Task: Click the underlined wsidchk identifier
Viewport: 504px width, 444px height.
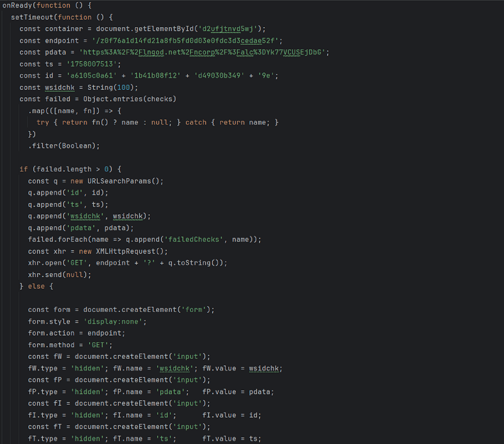Action: (x=59, y=87)
